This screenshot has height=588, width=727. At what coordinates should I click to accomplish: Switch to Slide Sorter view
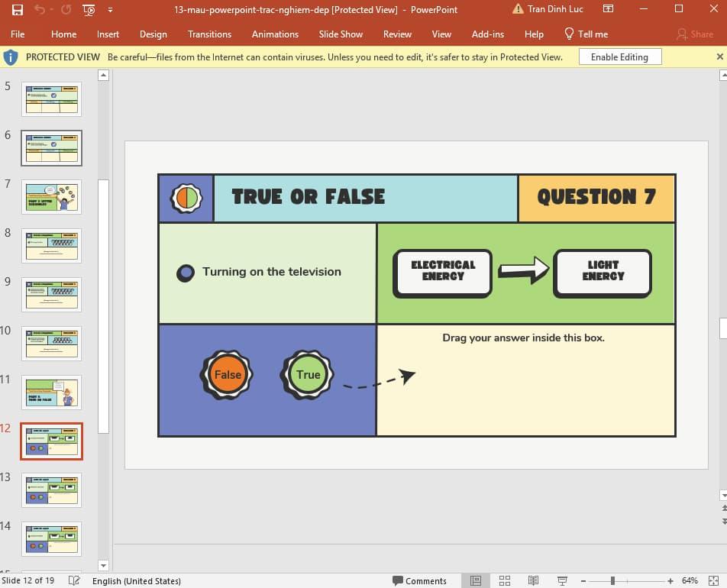505,580
